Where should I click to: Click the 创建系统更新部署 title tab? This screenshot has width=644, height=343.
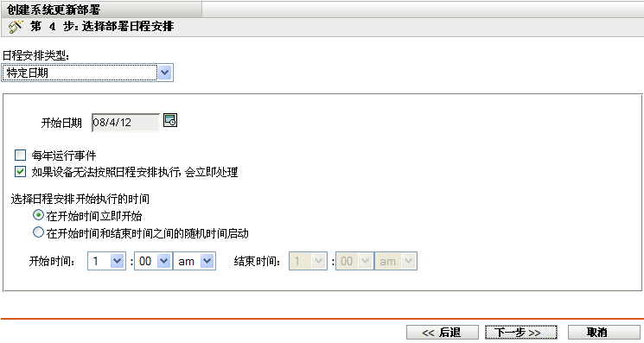click(101, 10)
